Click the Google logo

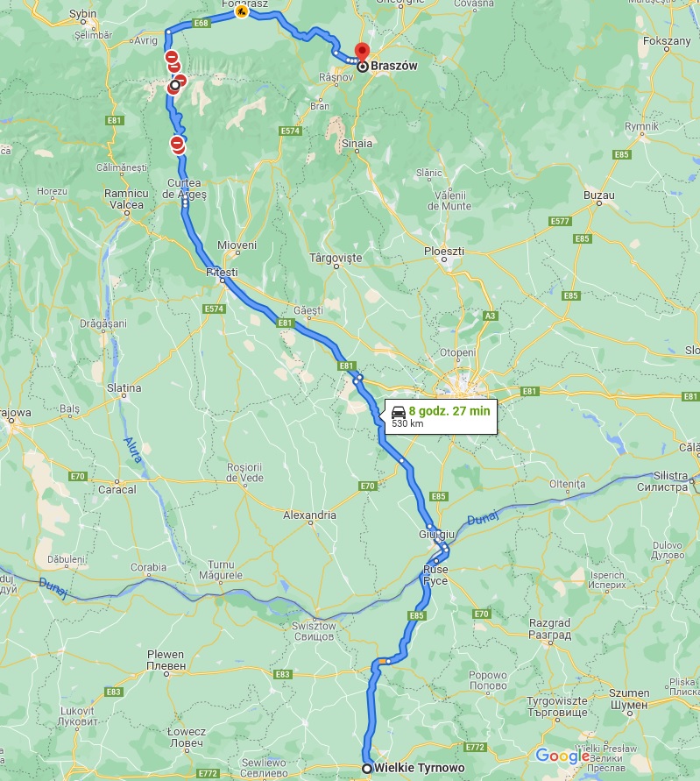pyautogui.click(x=562, y=756)
